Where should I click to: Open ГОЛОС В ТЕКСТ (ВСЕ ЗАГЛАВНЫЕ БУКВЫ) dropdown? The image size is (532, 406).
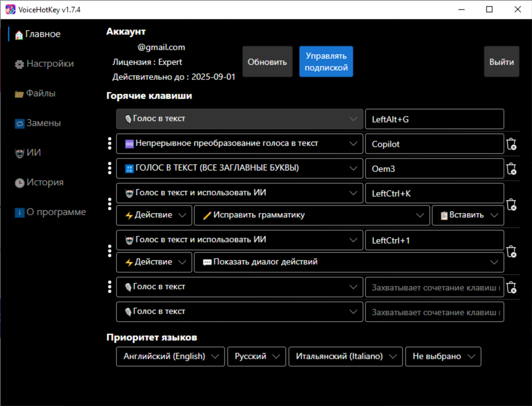(239, 168)
